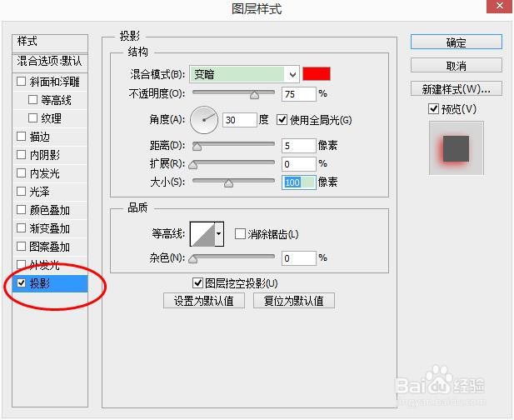Click the 大小 slider handle
This screenshot has height=420, width=514.
[x=228, y=183]
